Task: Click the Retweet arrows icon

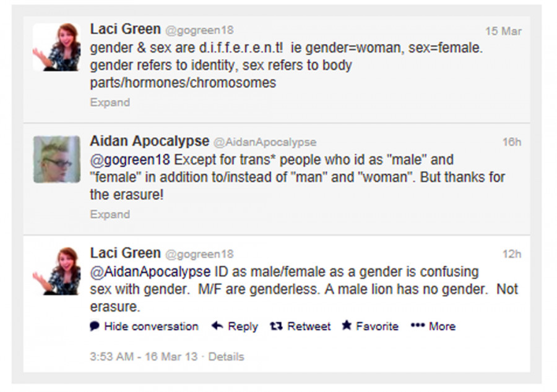Action: (x=276, y=326)
